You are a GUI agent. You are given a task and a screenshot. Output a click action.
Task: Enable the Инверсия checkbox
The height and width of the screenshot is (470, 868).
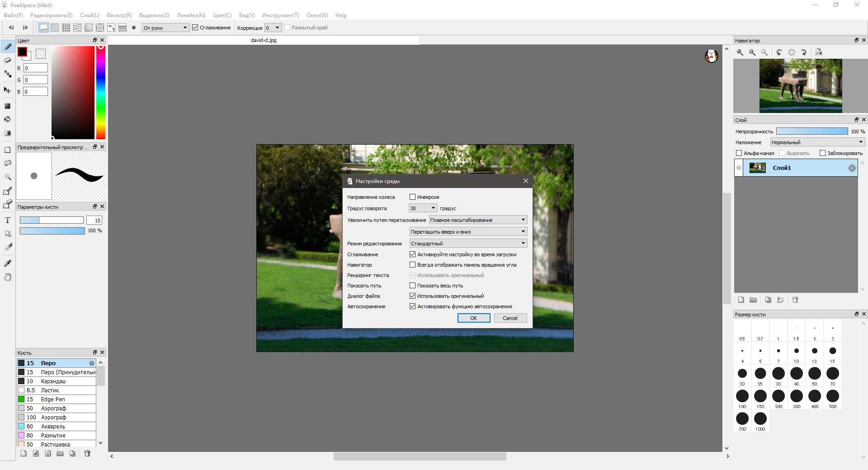coord(412,197)
